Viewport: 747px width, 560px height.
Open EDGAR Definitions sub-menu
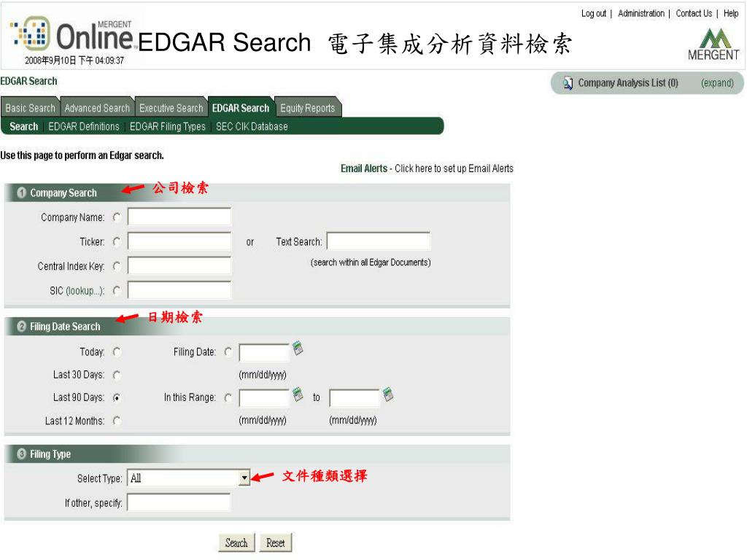pyautogui.click(x=84, y=127)
